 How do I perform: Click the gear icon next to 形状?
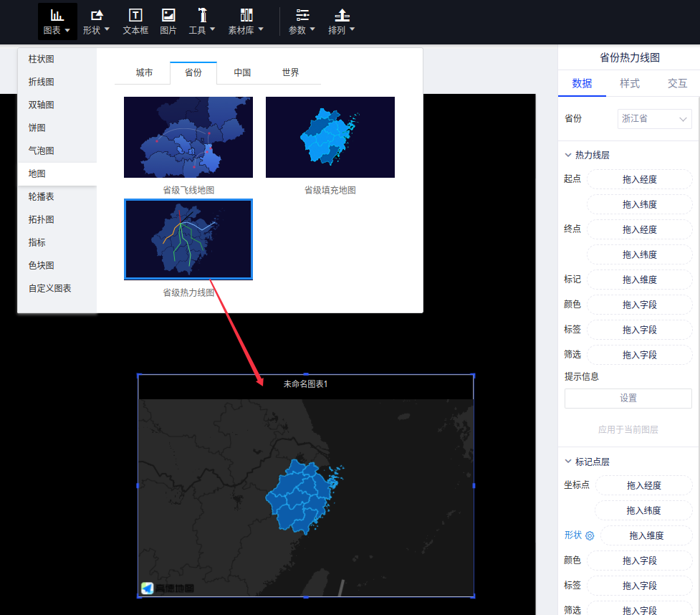click(x=590, y=535)
